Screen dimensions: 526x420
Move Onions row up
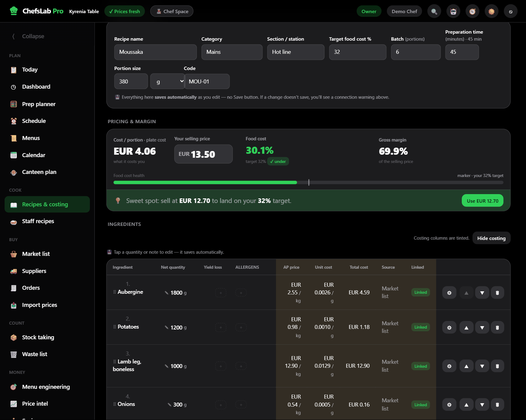[x=466, y=404]
